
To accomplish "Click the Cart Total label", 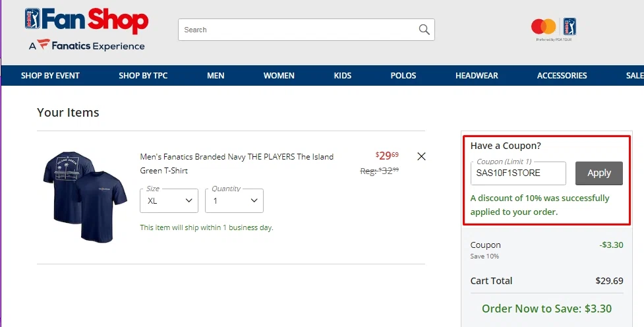I will point(491,281).
